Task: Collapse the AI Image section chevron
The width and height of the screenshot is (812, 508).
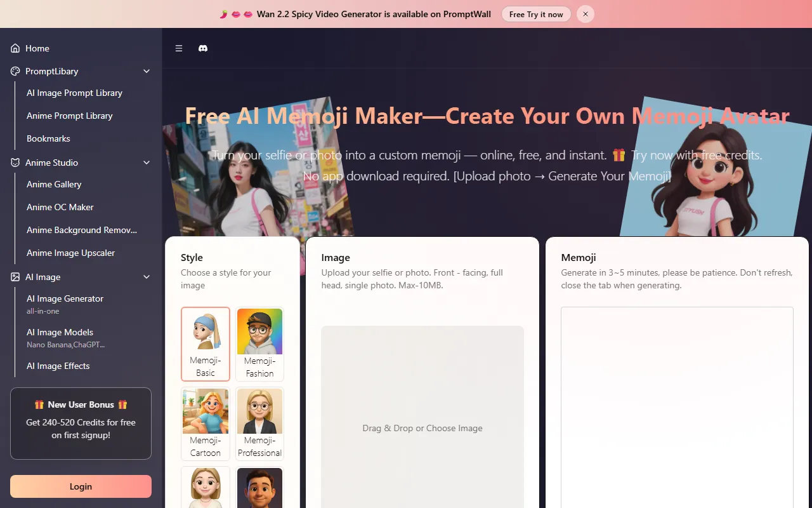Action: pyautogui.click(x=147, y=277)
